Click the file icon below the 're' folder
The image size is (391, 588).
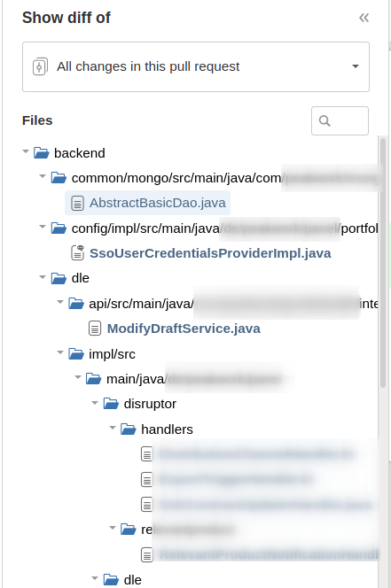(x=147, y=554)
